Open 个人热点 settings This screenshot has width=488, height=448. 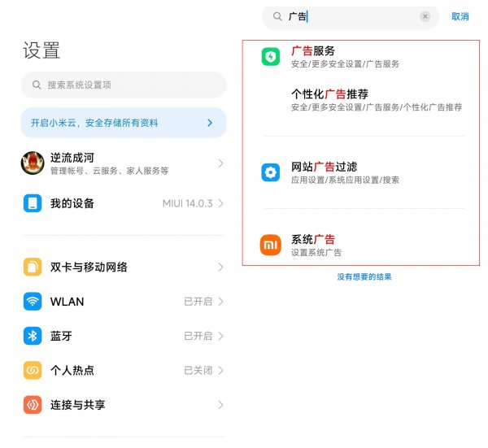tap(124, 370)
